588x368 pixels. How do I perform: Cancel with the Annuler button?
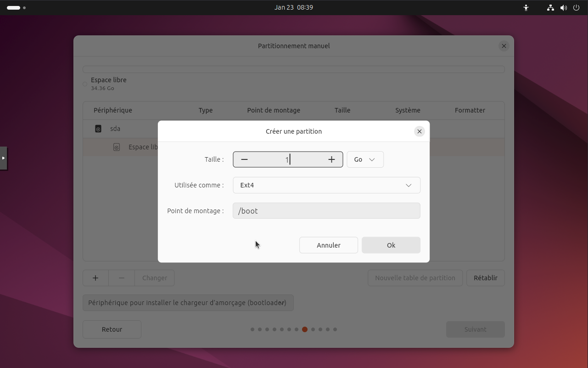[329, 245]
